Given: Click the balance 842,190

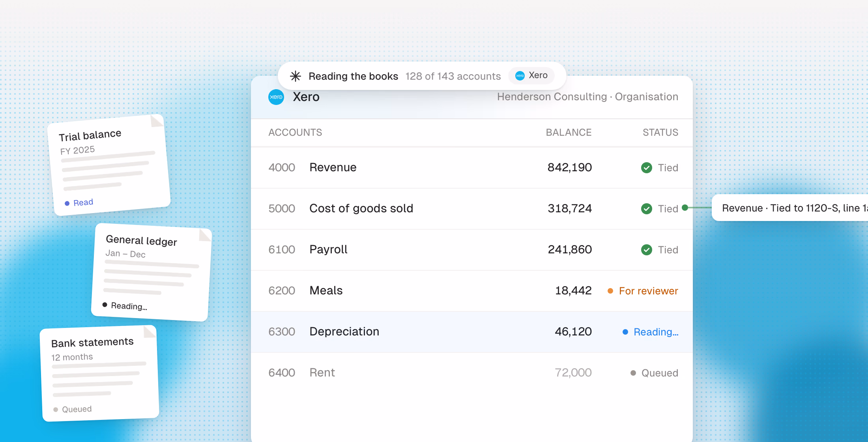Looking at the screenshot, I should click(x=570, y=167).
